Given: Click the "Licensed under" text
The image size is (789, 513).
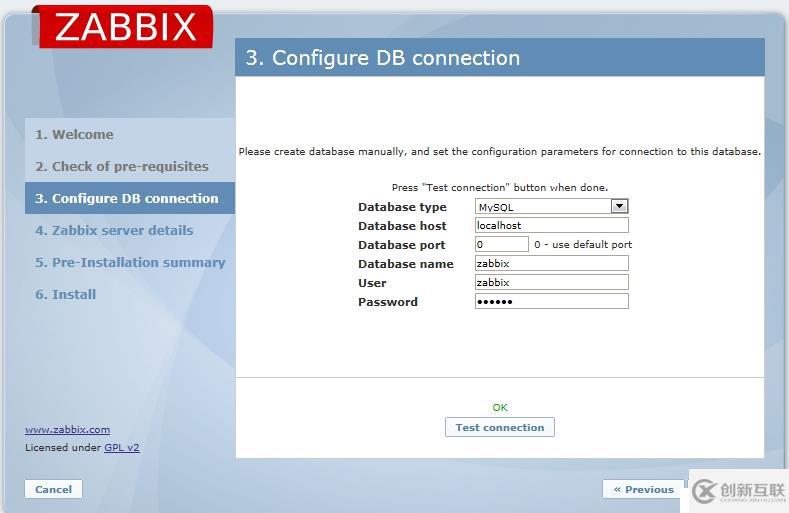Looking at the screenshot, I should click(x=63, y=447).
